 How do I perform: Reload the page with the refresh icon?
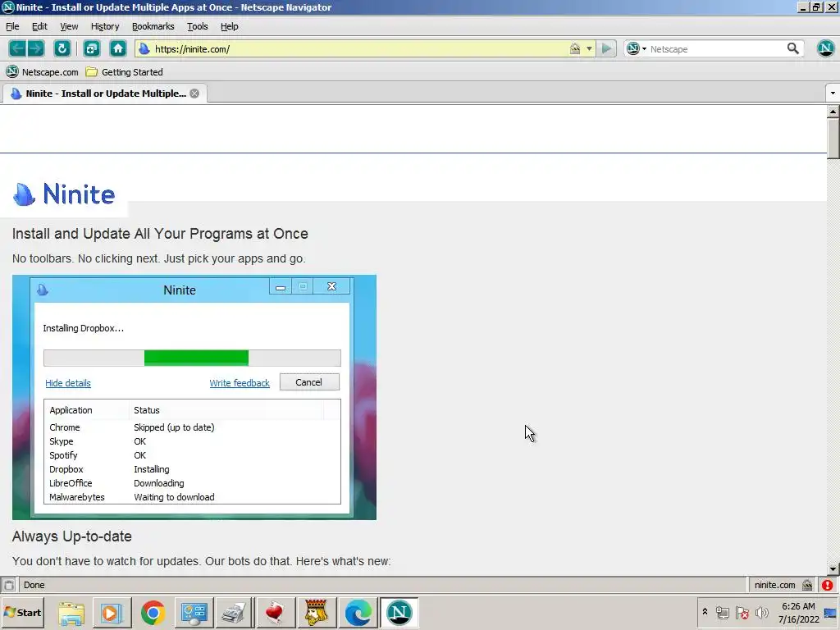(x=62, y=48)
